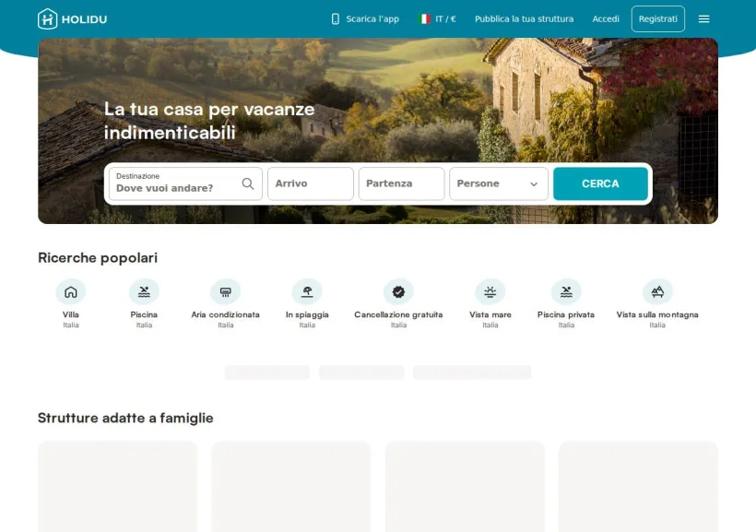Expand the Persone dropdown

(x=499, y=183)
